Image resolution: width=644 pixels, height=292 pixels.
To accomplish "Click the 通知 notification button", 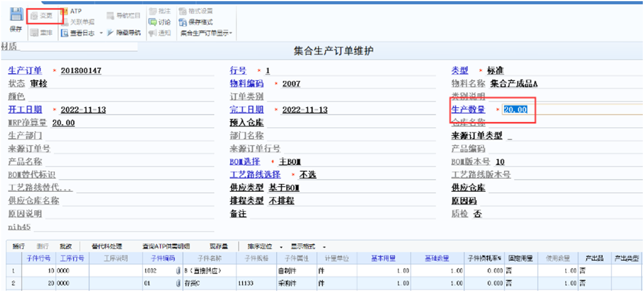I will click(x=160, y=33).
